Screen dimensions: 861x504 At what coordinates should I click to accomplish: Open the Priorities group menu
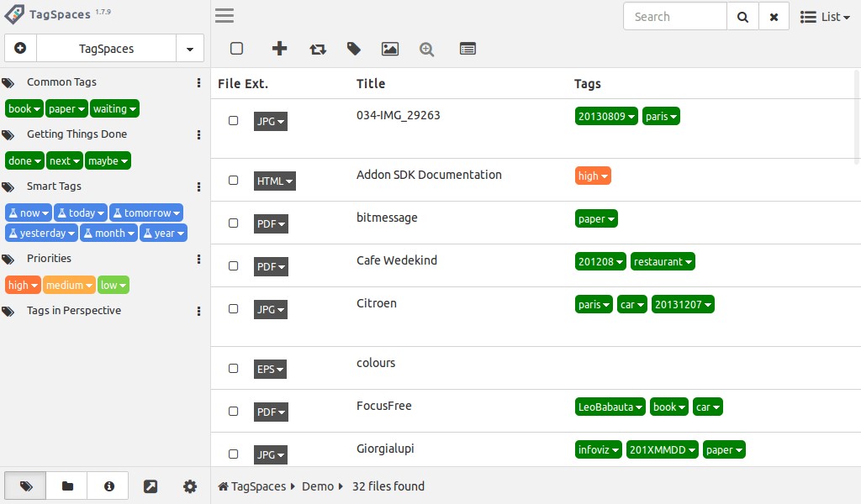point(198,259)
